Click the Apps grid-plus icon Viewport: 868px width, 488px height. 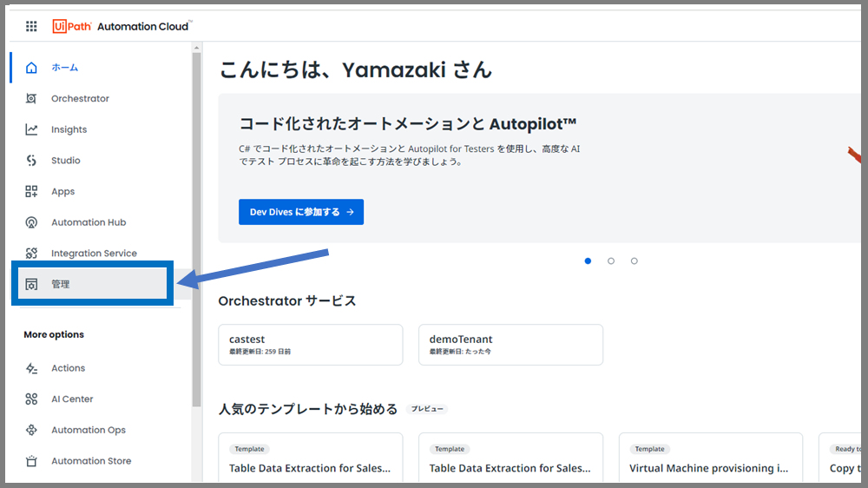pos(31,192)
